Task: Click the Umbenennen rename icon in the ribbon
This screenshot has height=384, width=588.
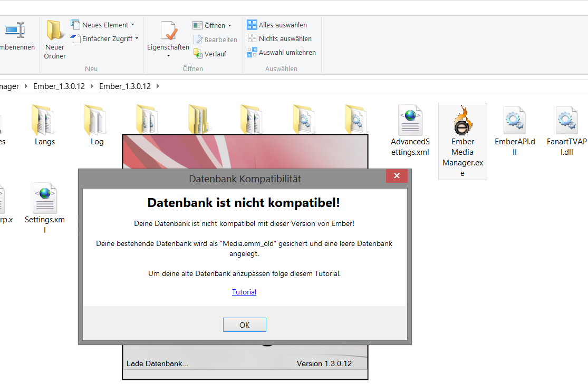Action: pos(14,30)
